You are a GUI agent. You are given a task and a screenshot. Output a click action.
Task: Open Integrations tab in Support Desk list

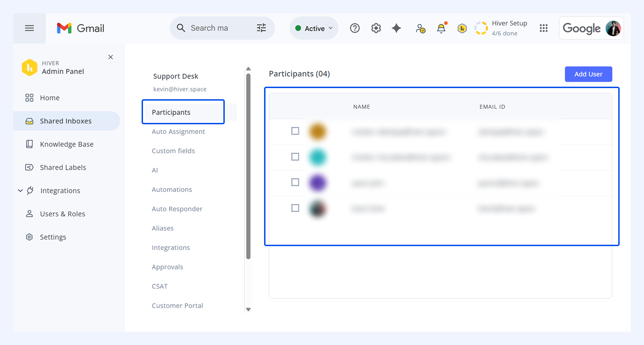tap(171, 248)
